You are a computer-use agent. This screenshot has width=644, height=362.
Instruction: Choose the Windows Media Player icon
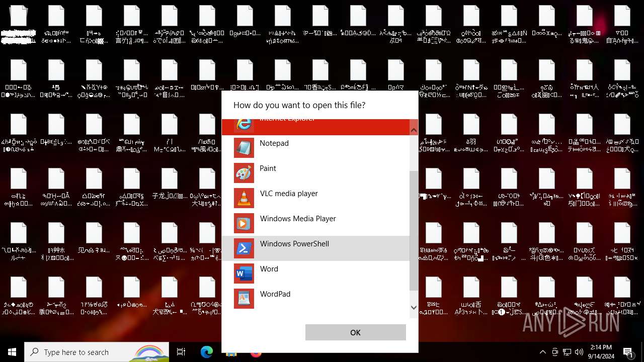coord(244,223)
